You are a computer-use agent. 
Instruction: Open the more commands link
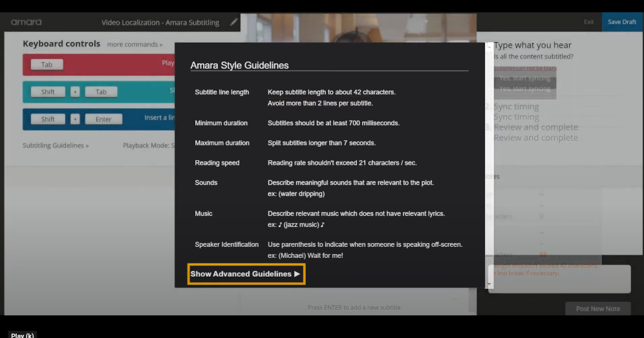(x=134, y=45)
